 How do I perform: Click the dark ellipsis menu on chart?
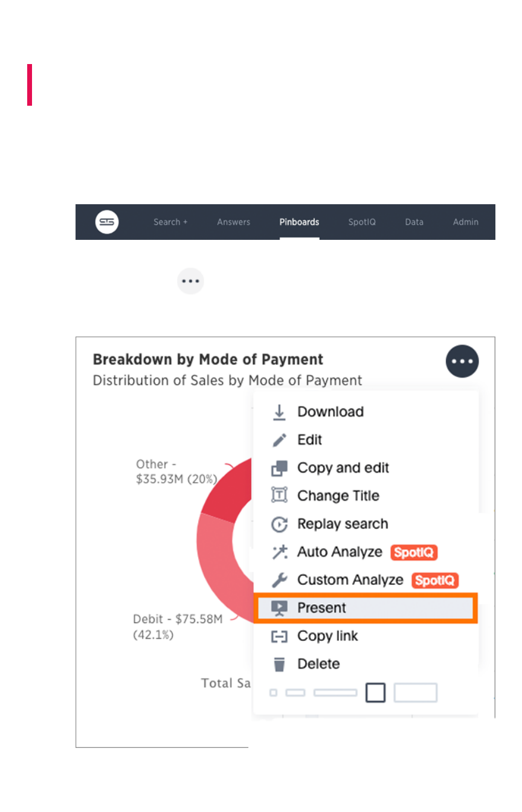point(462,361)
